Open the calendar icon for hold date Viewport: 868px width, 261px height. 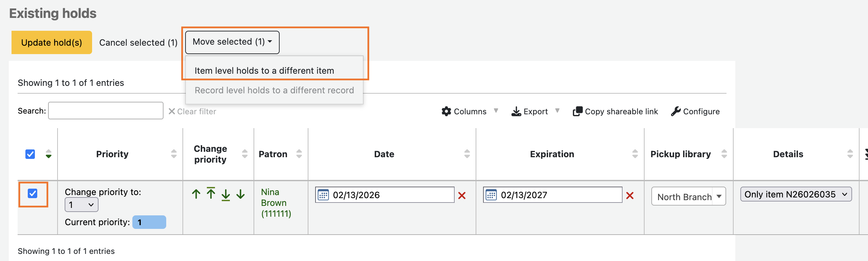(x=323, y=195)
